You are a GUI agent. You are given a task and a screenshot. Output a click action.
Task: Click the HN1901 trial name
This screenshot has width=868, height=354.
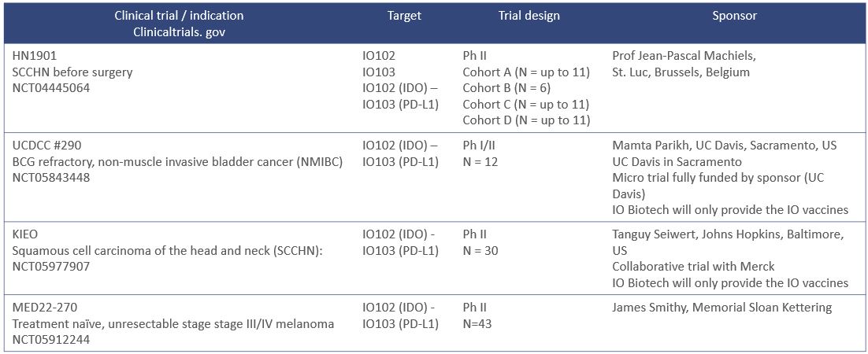point(35,57)
